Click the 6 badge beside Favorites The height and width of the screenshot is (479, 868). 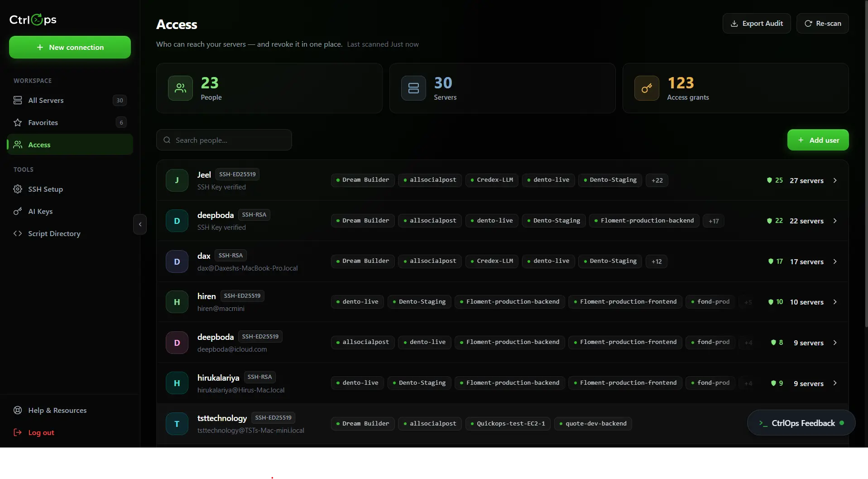click(x=121, y=122)
